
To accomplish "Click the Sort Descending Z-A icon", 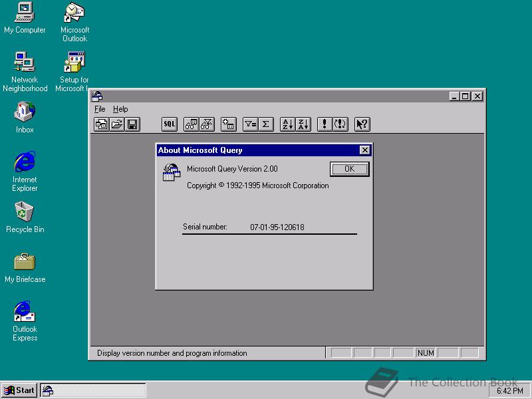I will (x=303, y=124).
